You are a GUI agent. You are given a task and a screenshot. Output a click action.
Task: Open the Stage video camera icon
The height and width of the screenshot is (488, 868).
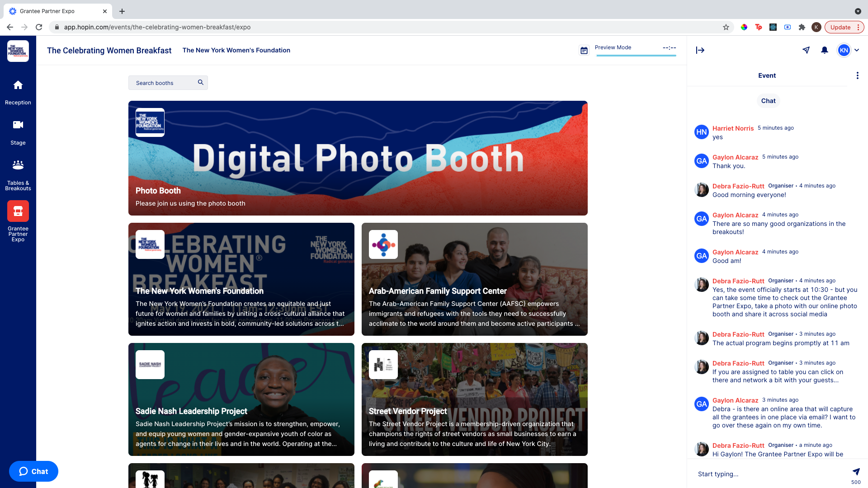click(x=18, y=125)
